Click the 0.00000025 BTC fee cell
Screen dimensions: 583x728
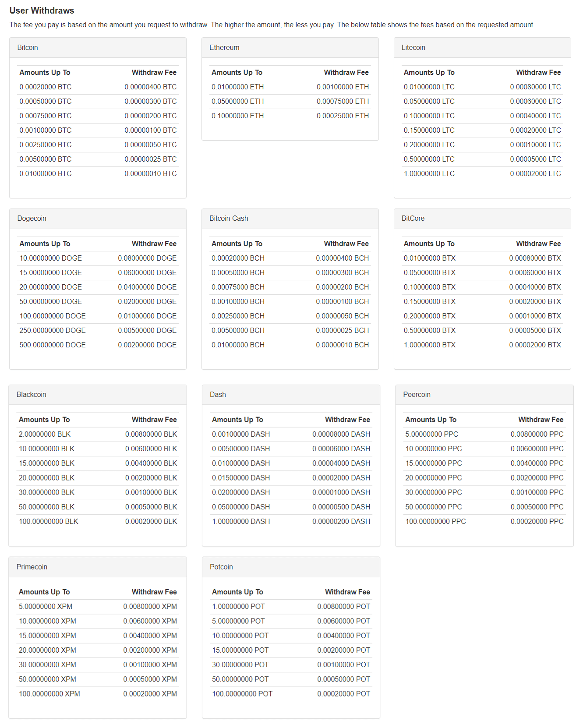click(151, 159)
